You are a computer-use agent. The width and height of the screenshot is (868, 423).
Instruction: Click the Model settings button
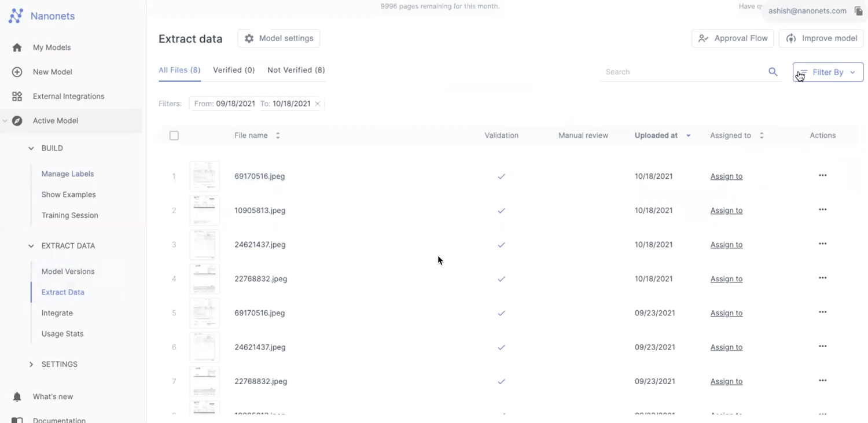[x=278, y=38]
